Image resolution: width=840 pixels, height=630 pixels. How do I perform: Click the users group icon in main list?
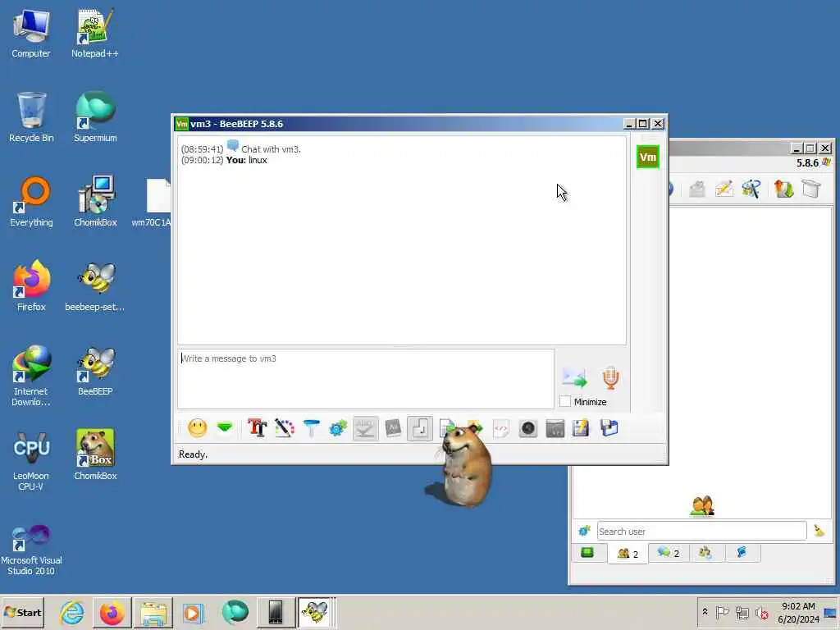702,506
